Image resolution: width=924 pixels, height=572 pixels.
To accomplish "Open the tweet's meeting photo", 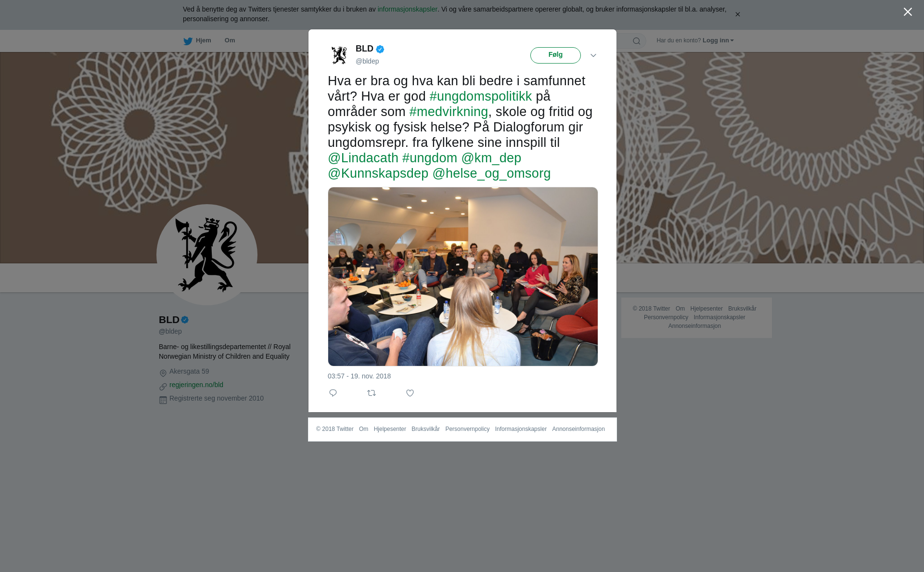I will 463,276.
